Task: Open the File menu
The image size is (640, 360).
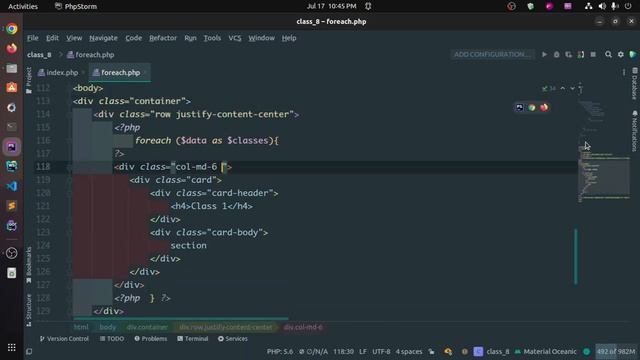Action: 33,38
